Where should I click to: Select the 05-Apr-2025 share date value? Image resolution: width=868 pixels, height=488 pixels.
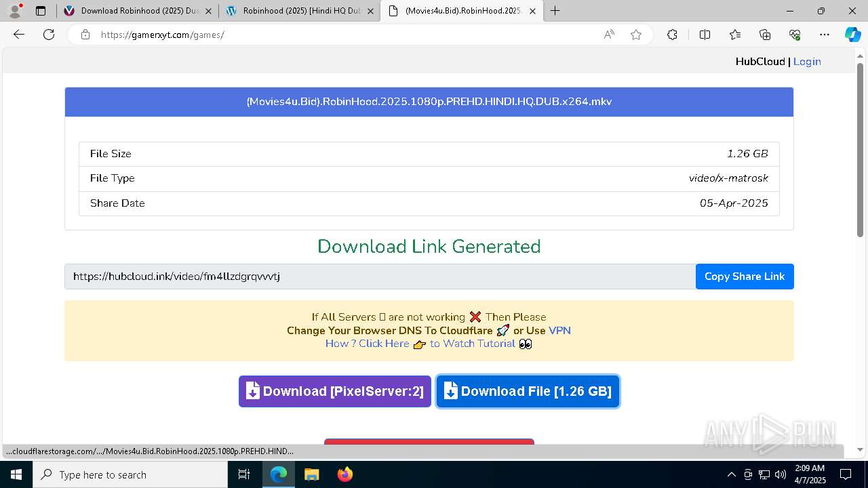(x=734, y=203)
